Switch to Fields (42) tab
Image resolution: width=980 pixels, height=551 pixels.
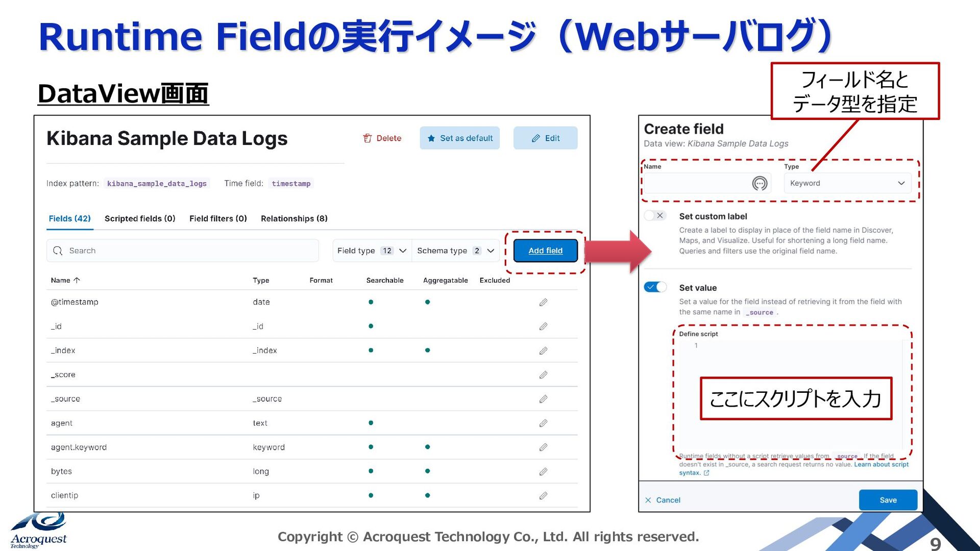[70, 218]
